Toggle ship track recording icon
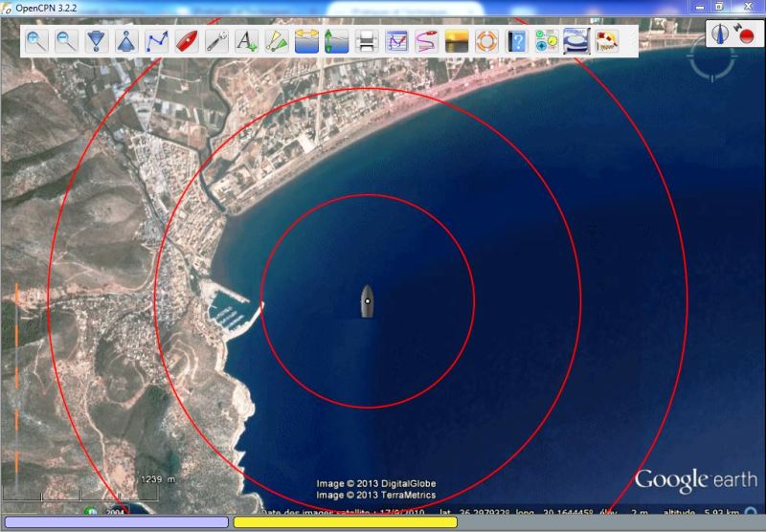Screen dimensions: 766x532 click(426, 41)
